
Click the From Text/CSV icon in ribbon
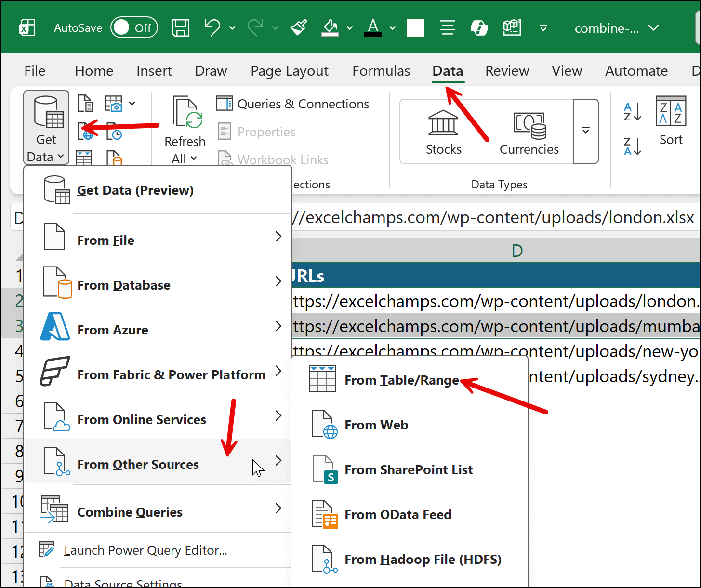[x=85, y=103]
